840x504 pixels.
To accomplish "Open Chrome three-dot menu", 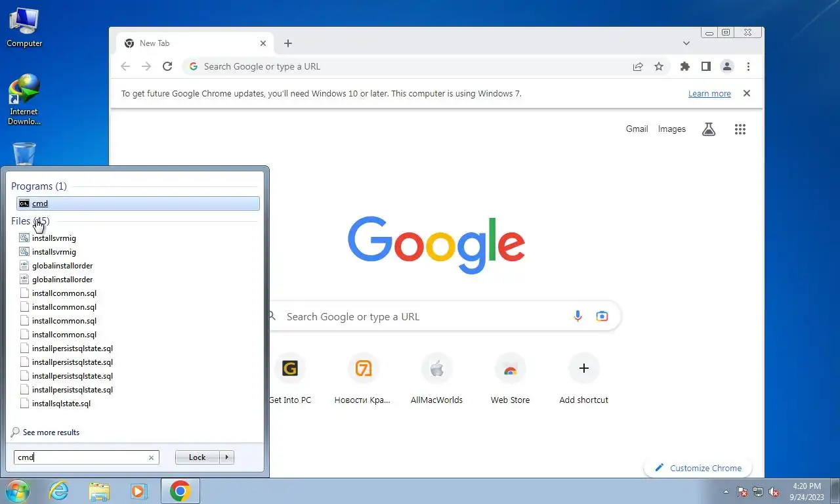I will [x=748, y=66].
